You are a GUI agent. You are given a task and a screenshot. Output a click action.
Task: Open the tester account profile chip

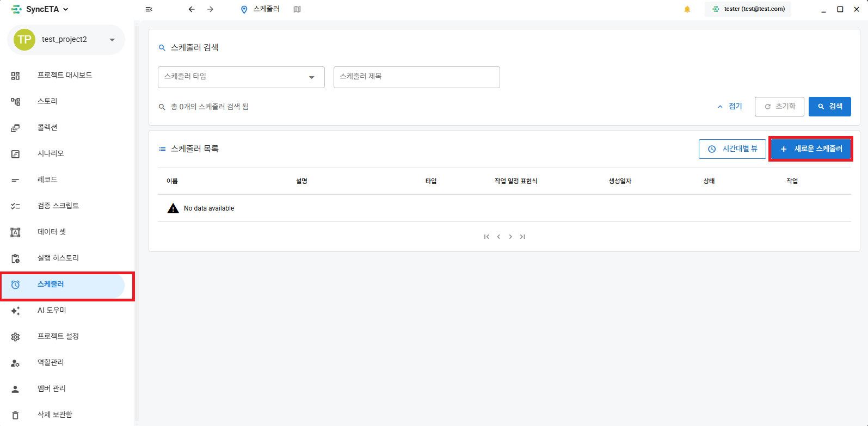(x=748, y=9)
